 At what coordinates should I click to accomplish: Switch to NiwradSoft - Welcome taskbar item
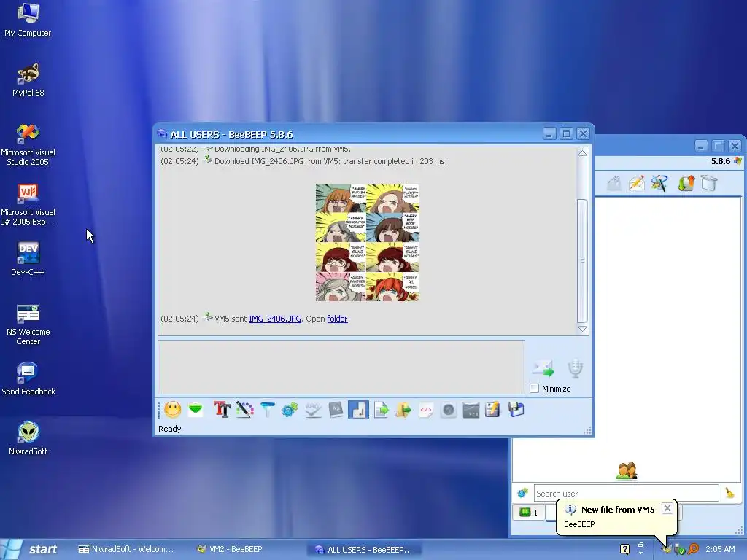click(x=125, y=549)
